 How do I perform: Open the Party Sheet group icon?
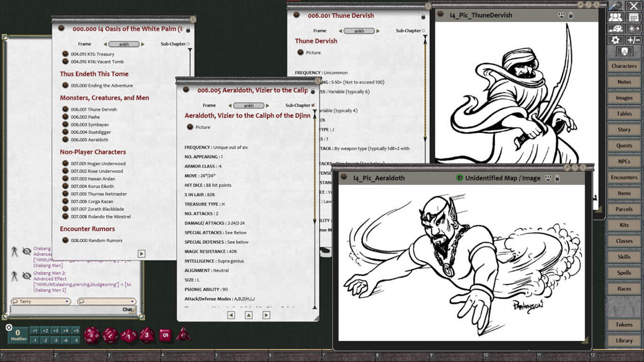[616, 17]
